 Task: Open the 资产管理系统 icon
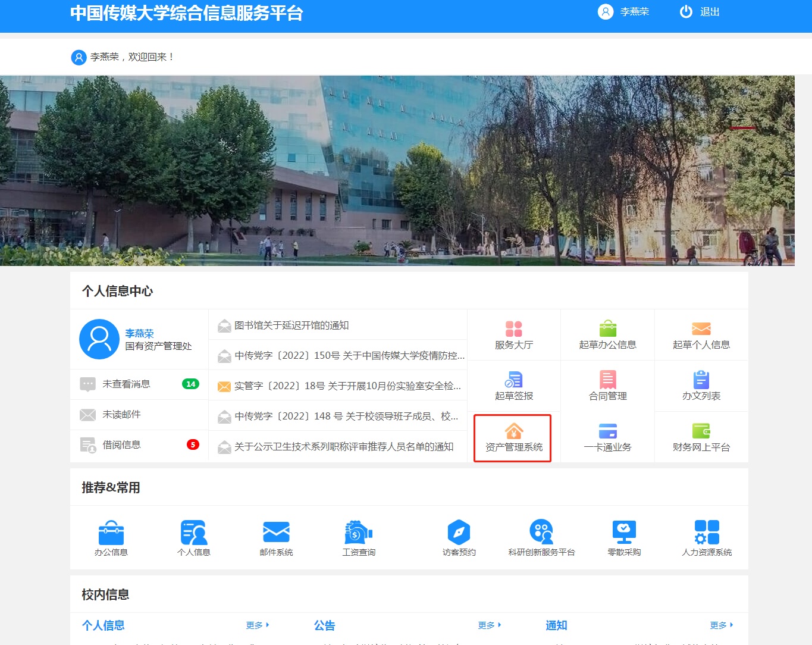(512, 437)
